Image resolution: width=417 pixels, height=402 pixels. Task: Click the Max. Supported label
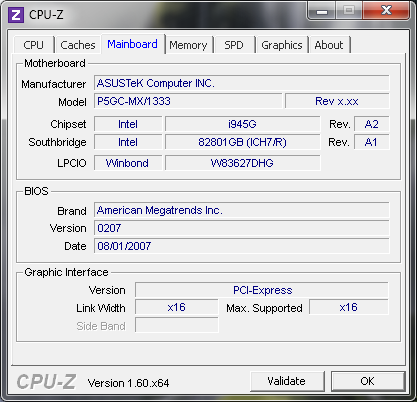(264, 308)
